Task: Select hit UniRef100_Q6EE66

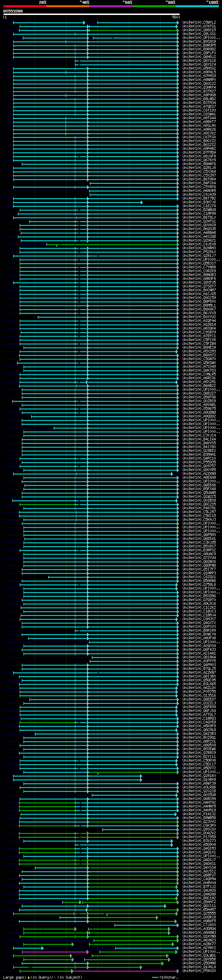Action: 199,485
